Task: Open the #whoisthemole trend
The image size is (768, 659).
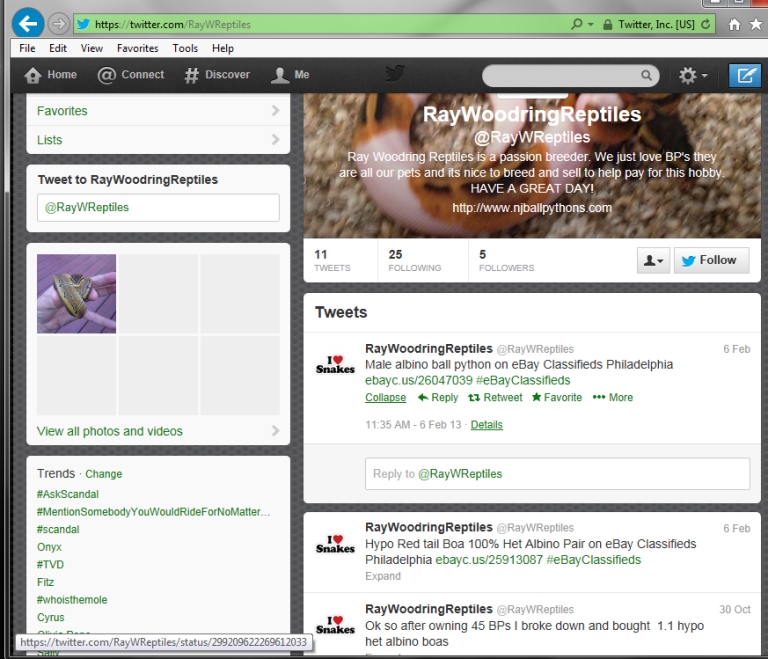Action: pyautogui.click(x=72, y=600)
